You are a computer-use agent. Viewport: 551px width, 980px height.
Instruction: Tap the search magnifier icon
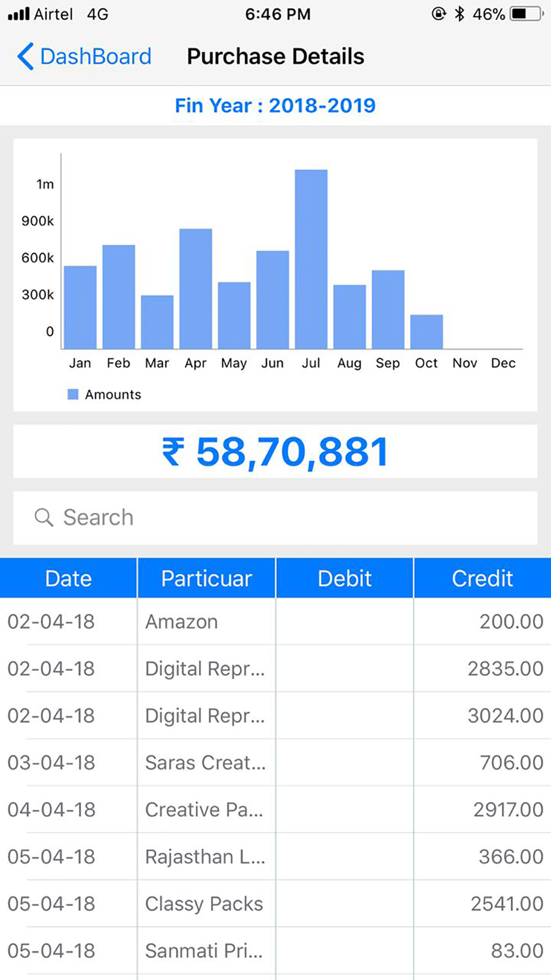(x=44, y=518)
